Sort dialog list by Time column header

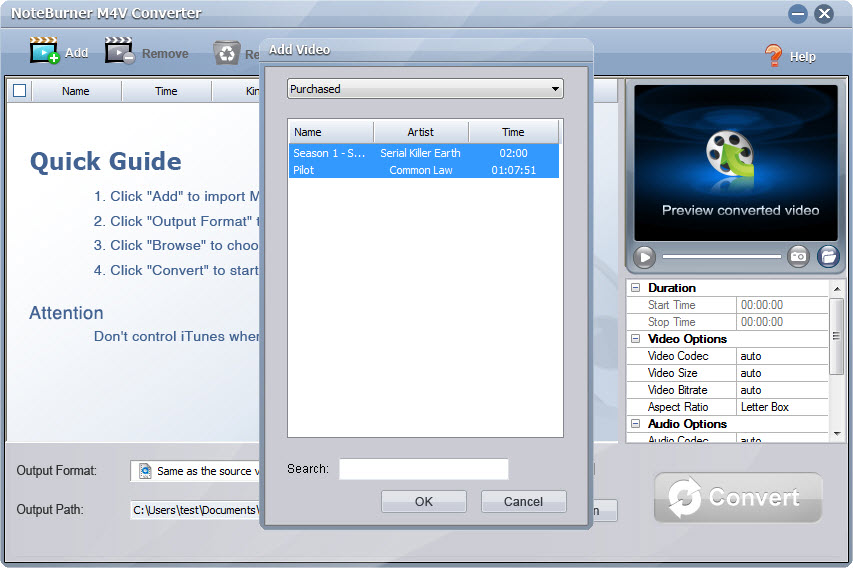(x=513, y=132)
